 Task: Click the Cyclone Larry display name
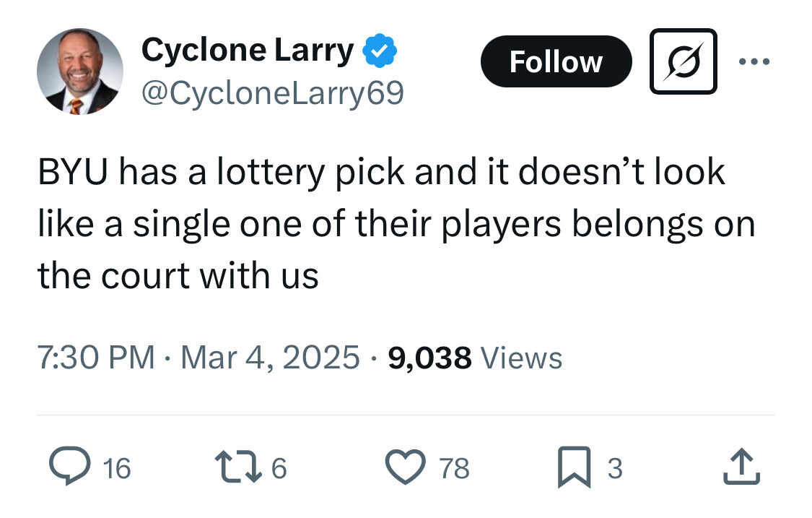[x=248, y=51]
